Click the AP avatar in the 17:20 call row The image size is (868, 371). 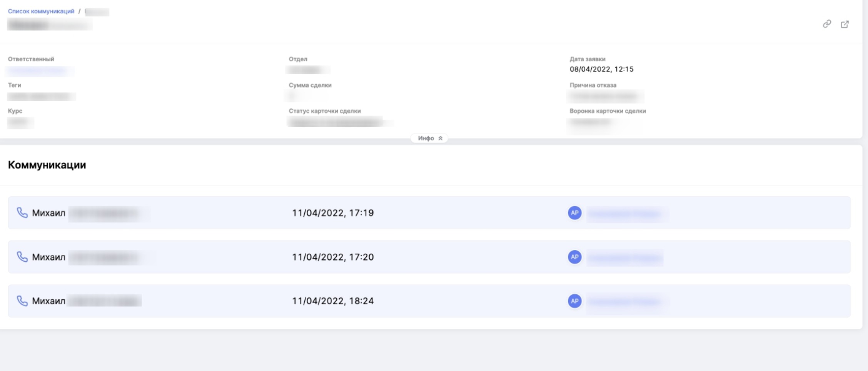pyautogui.click(x=574, y=257)
